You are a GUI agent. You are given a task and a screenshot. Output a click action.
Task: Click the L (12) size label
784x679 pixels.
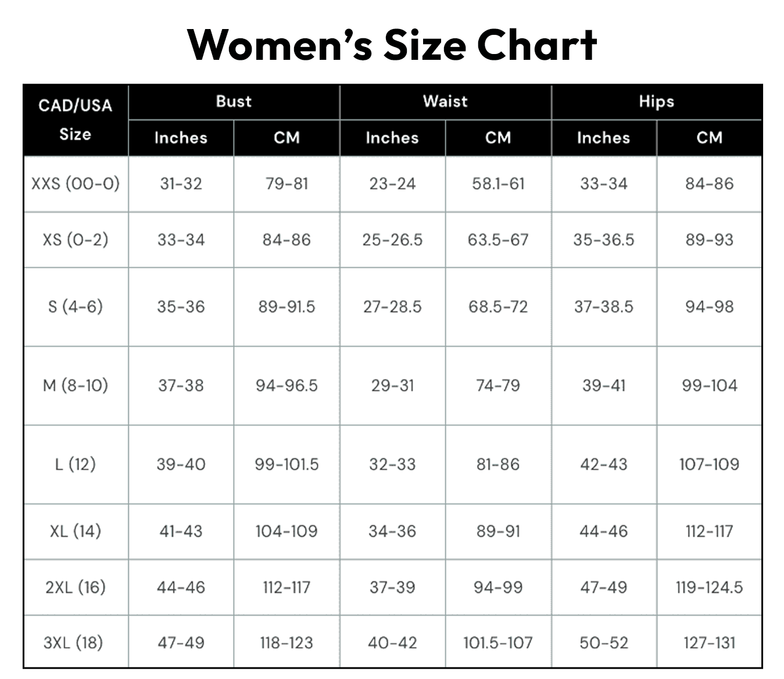coord(76,464)
